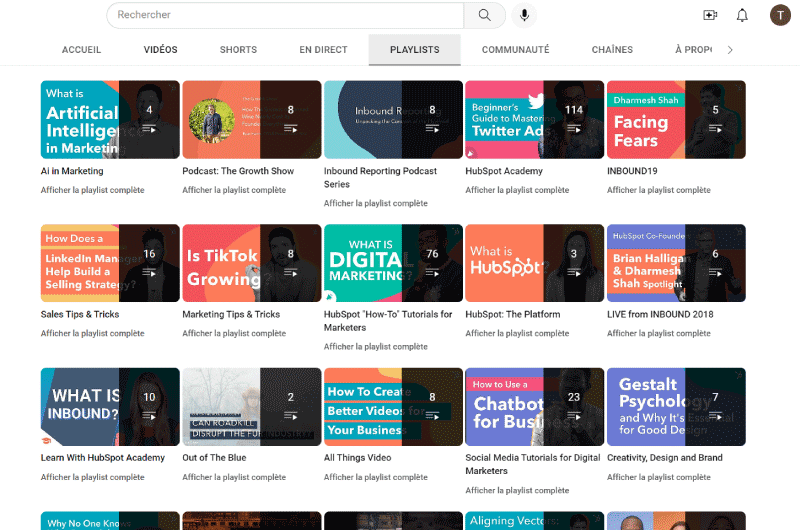Open the Sales Tips & Tricks title
800x530 pixels.
(x=80, y=314)
